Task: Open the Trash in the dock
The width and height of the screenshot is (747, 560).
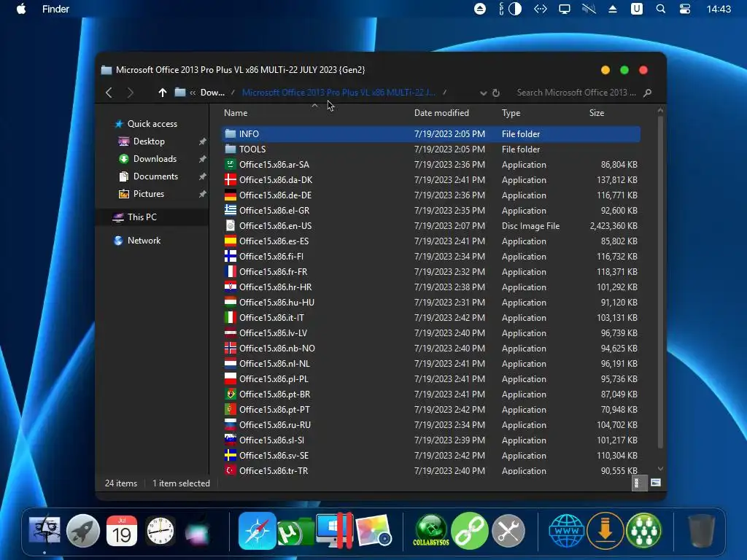Action: (x=701, y=531)
